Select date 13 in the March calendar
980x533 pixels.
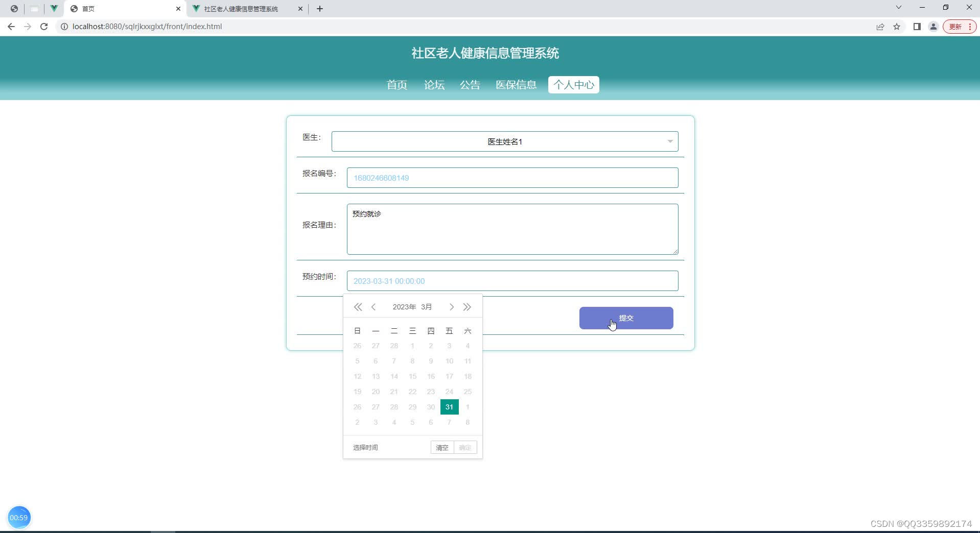376,376
